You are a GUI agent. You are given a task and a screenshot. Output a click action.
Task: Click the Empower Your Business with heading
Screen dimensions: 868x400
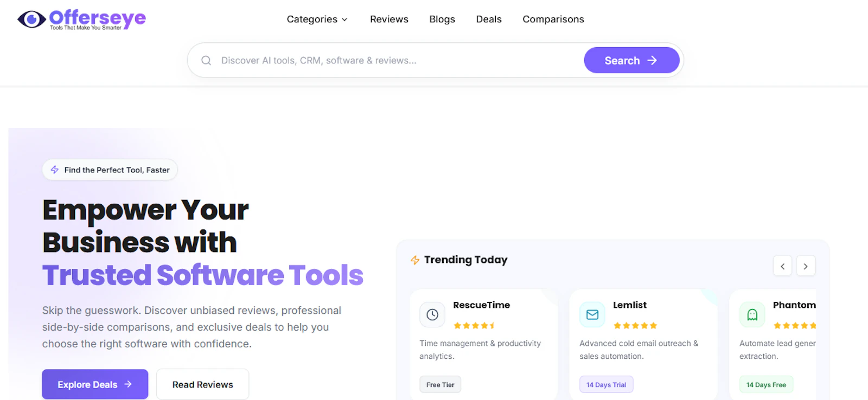145,225
